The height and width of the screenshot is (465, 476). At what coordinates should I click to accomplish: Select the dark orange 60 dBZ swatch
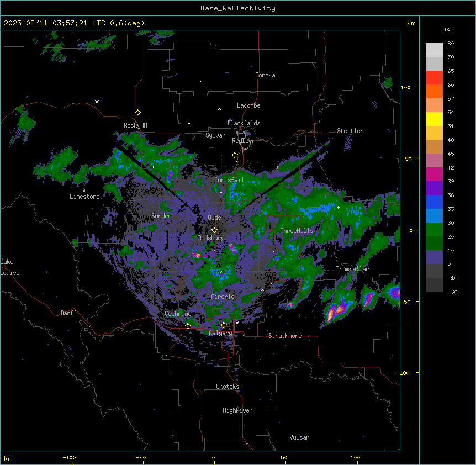point(434,91)
